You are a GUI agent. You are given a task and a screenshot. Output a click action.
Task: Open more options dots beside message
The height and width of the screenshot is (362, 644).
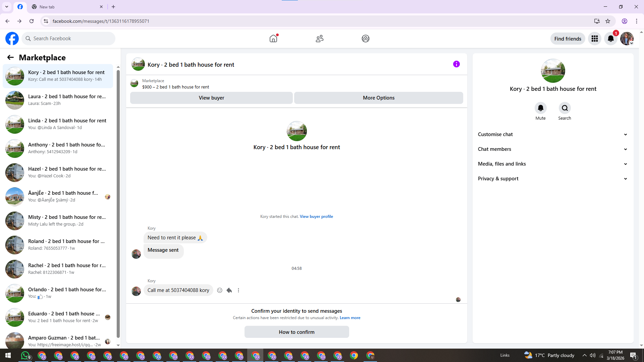238,290
